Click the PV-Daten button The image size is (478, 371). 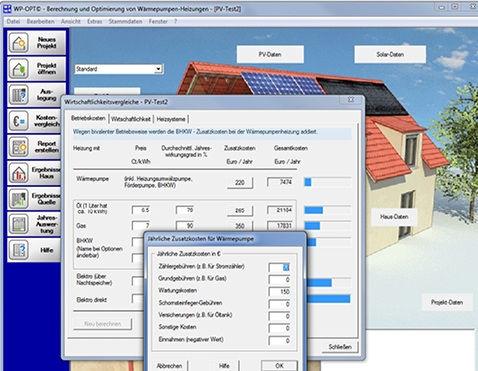[x=270, y=54]
